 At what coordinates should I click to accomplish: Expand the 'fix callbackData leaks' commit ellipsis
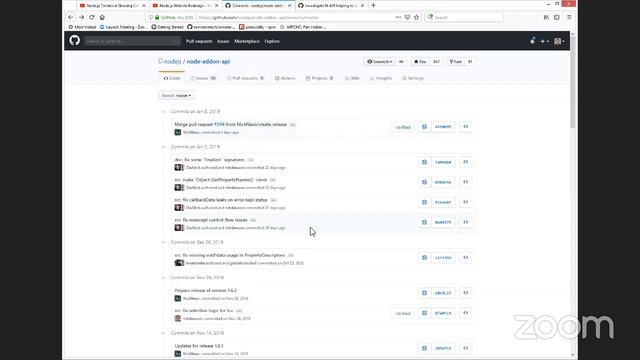tap(273, 200)
